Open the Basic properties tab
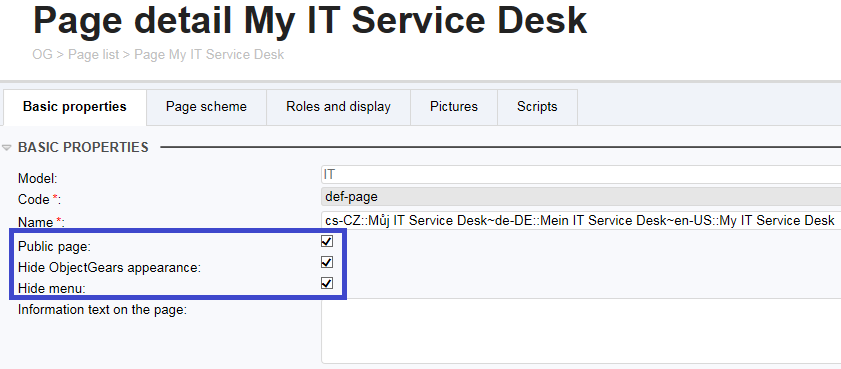 pos(75,107)
